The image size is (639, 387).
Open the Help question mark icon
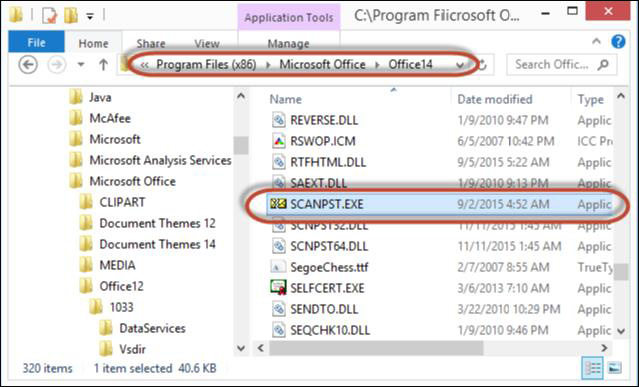[618, 42]
